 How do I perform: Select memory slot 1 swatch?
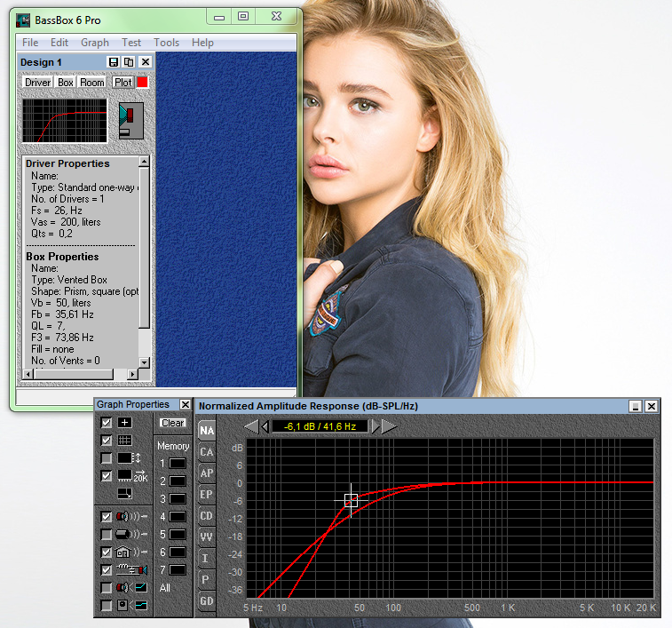tap(178, 464)
